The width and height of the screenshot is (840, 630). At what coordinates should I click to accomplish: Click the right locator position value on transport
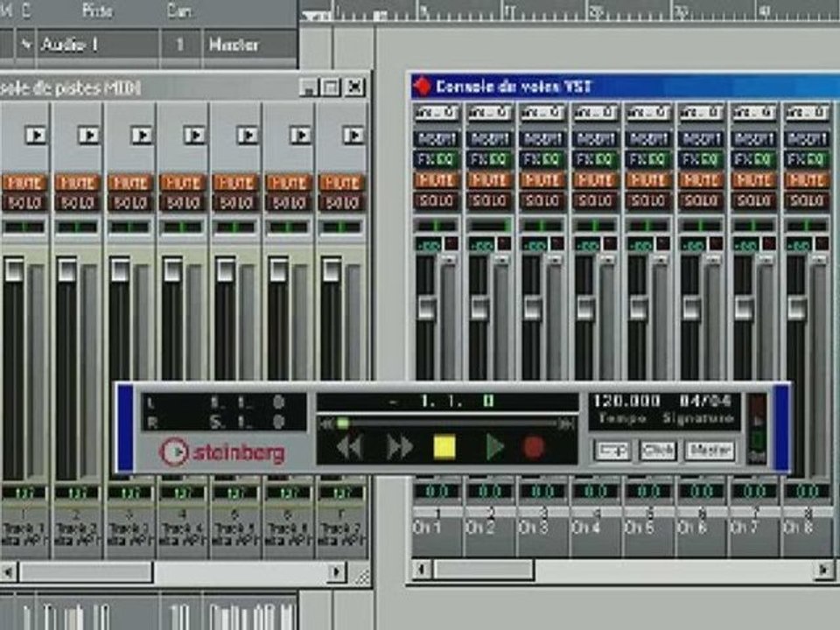[248, 422]
